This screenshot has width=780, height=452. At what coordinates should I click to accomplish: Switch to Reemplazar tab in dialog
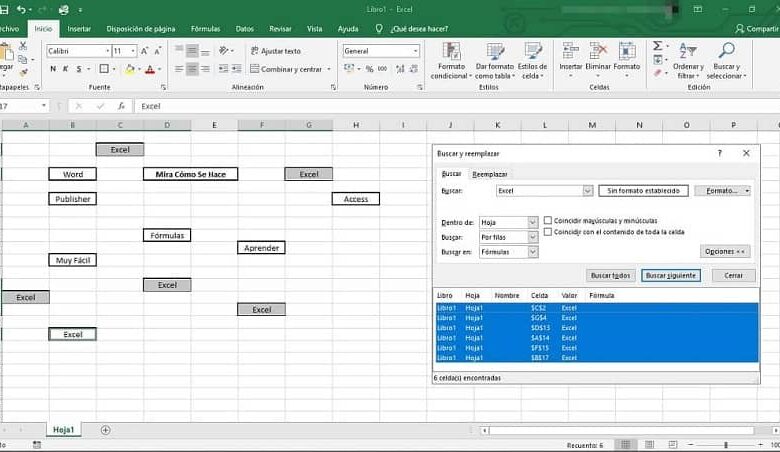489,174
